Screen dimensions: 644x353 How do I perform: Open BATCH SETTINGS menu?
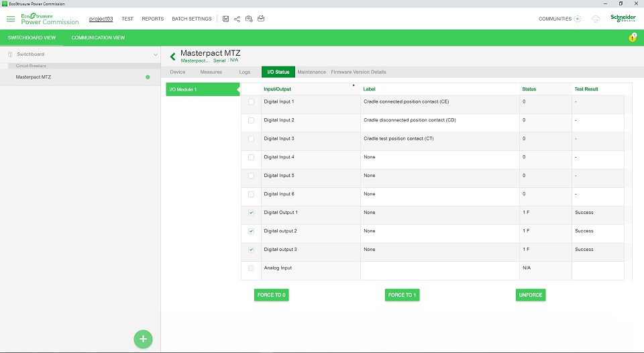tap(192, 19)
